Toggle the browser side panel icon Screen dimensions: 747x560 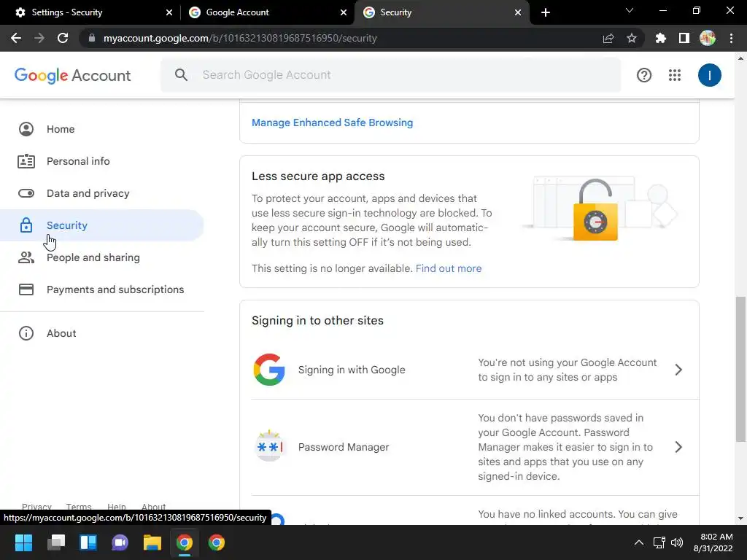point(684,38)
